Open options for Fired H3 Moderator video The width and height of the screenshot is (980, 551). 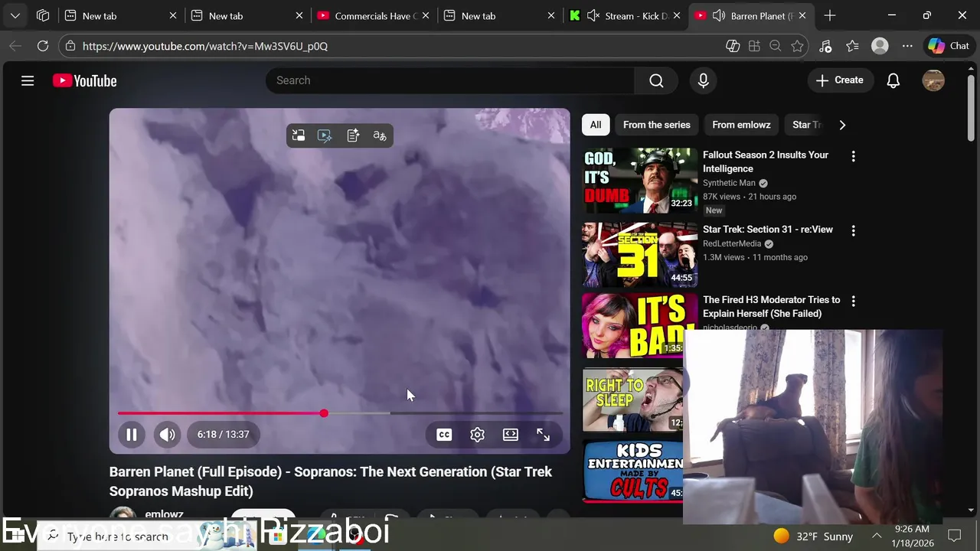coord(853,302)
